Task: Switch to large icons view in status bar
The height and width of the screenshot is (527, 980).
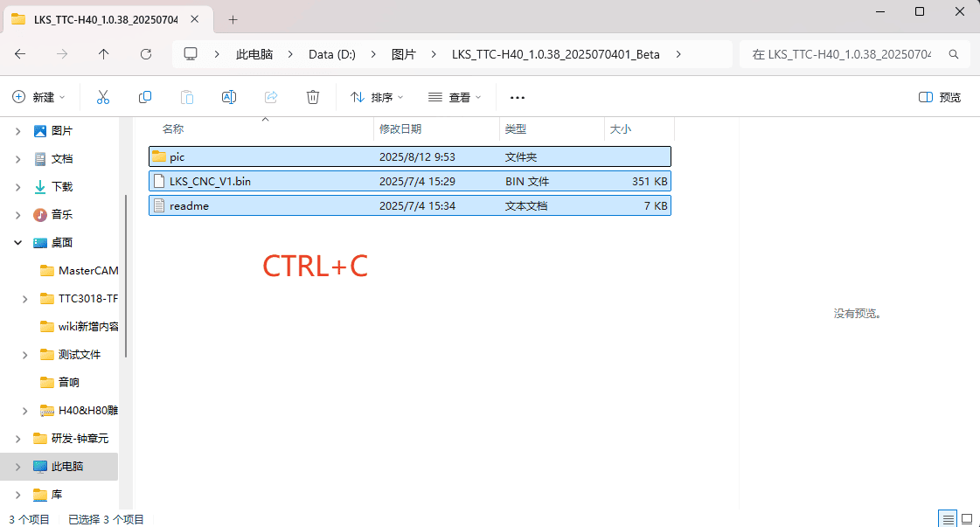Action: point(967,519)
